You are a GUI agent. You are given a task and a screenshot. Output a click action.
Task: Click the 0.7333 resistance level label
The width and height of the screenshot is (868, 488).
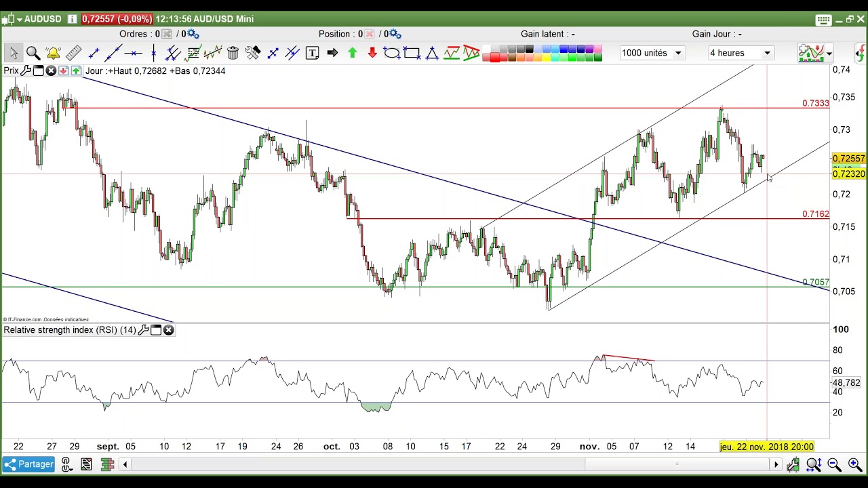coord(815,103)
